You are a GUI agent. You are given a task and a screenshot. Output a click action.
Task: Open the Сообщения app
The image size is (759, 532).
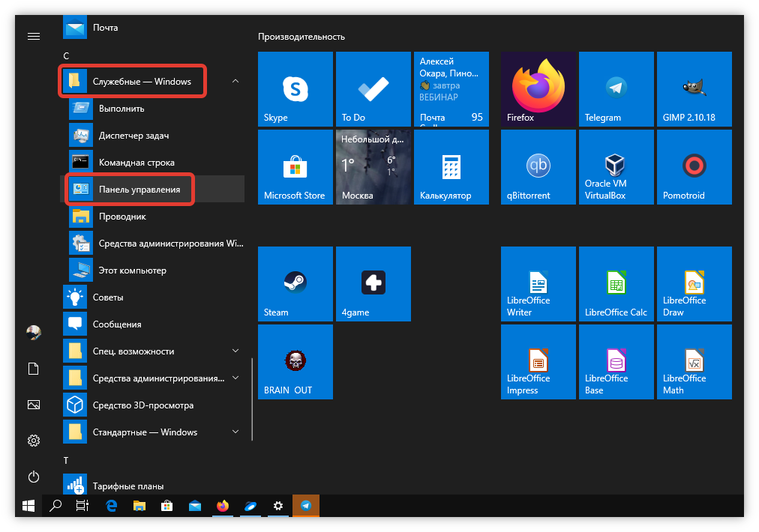[154, 324]
